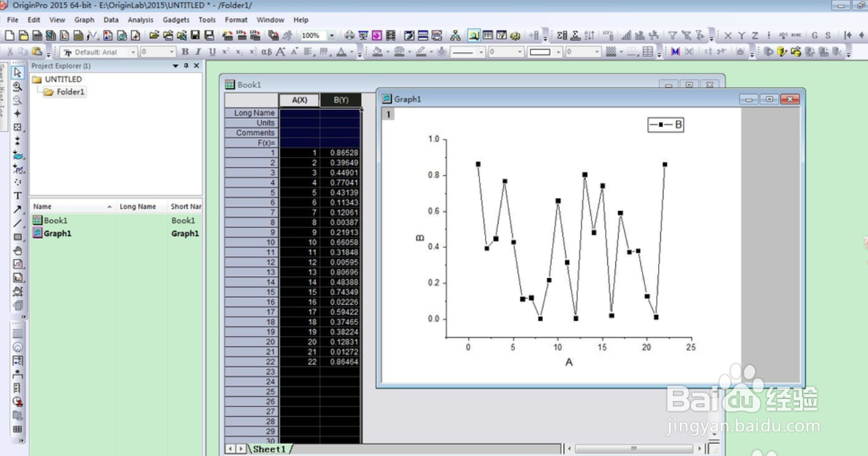Open the Format menu
Screen dimensions: 868x456
tap(236, 20)
